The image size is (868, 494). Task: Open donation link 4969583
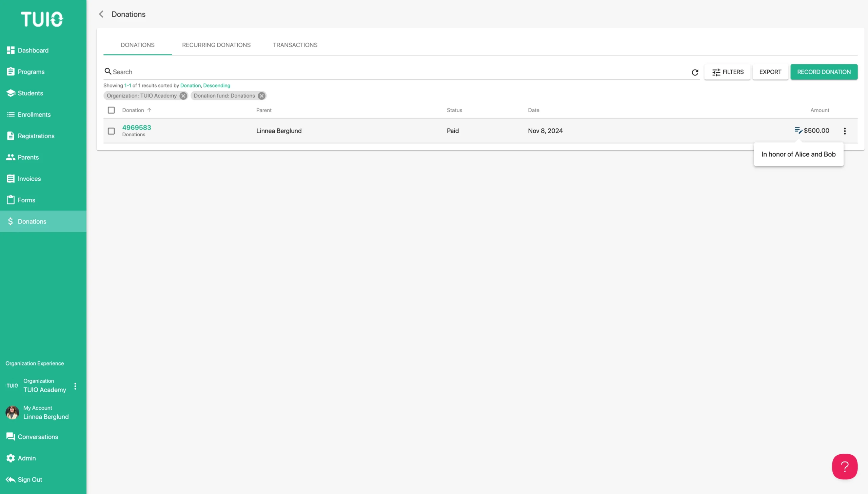137,127
